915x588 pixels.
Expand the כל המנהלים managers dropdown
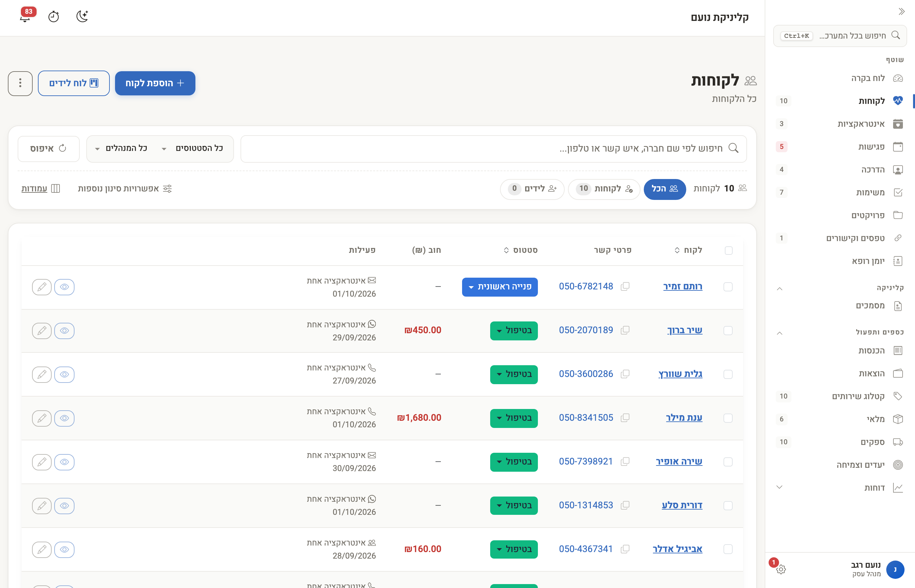(x=122, y=149)
